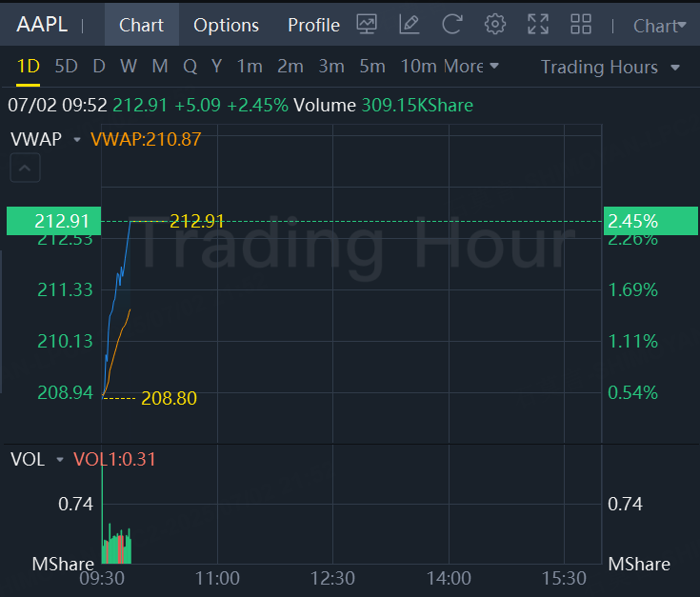Image resolution: width=700 pixels, height=597 pixels.
Task: Open the More timeframes dropdown
Action: point(471,67)
